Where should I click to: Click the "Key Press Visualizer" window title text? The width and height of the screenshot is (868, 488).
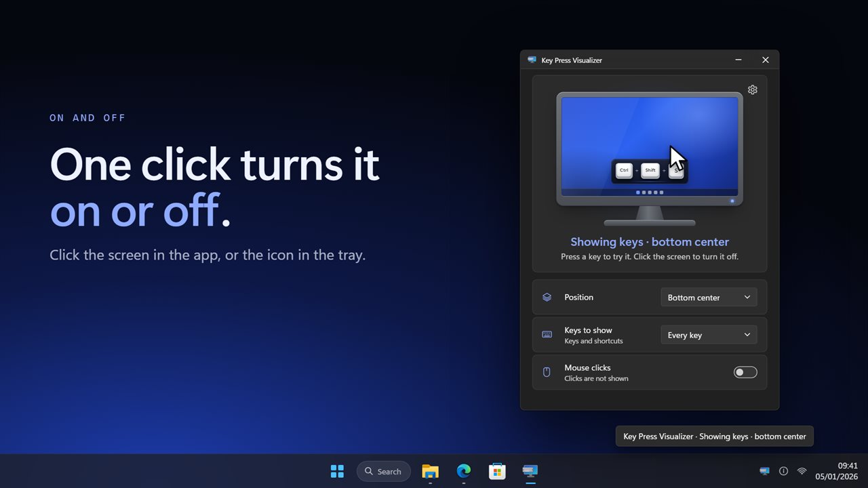point(572,60)
